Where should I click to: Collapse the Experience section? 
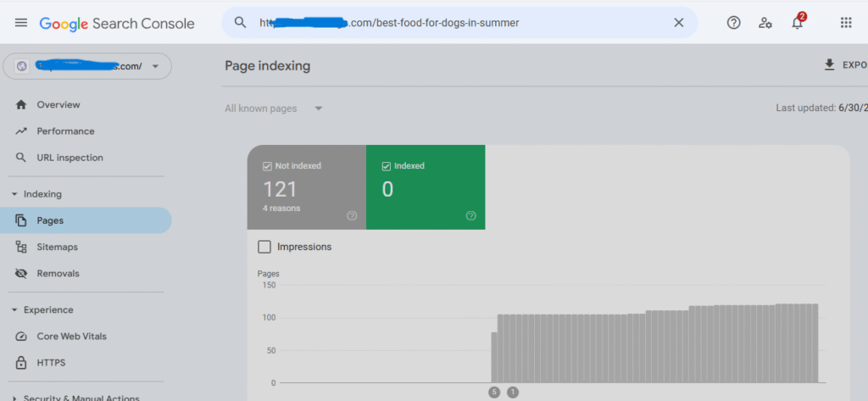tap(15, 310)
